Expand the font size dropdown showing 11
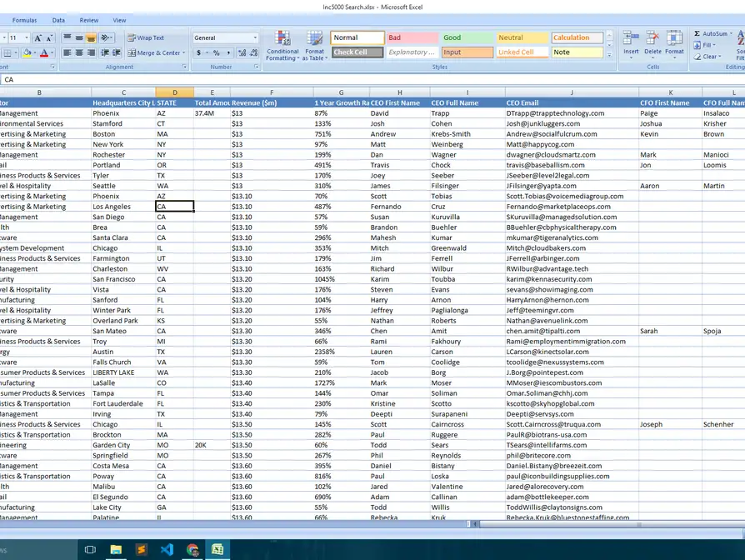This screenshot has width=745, height=560. pos(27,38)
